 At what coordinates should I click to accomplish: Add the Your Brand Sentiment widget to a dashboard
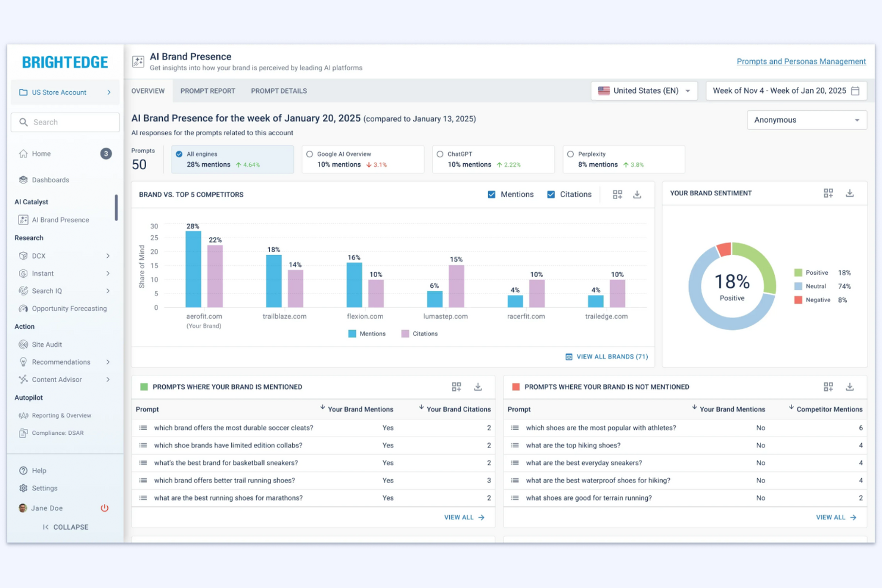pos(828,192)
